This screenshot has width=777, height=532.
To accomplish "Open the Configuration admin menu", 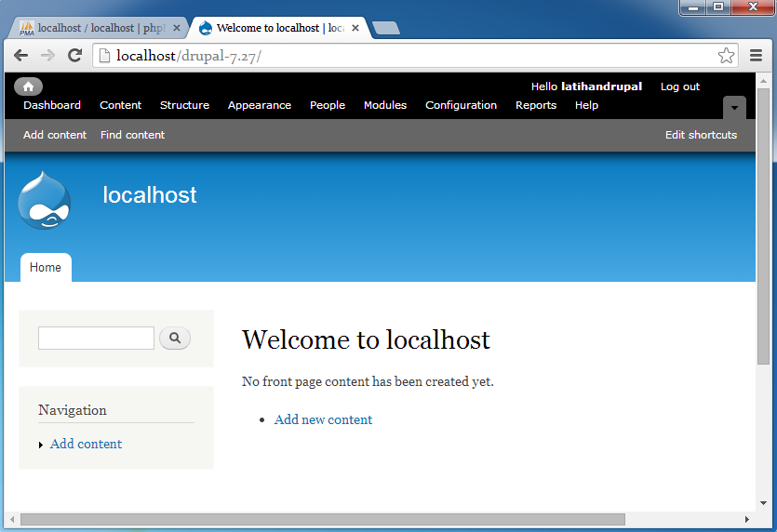I will [x=461, y=105].
